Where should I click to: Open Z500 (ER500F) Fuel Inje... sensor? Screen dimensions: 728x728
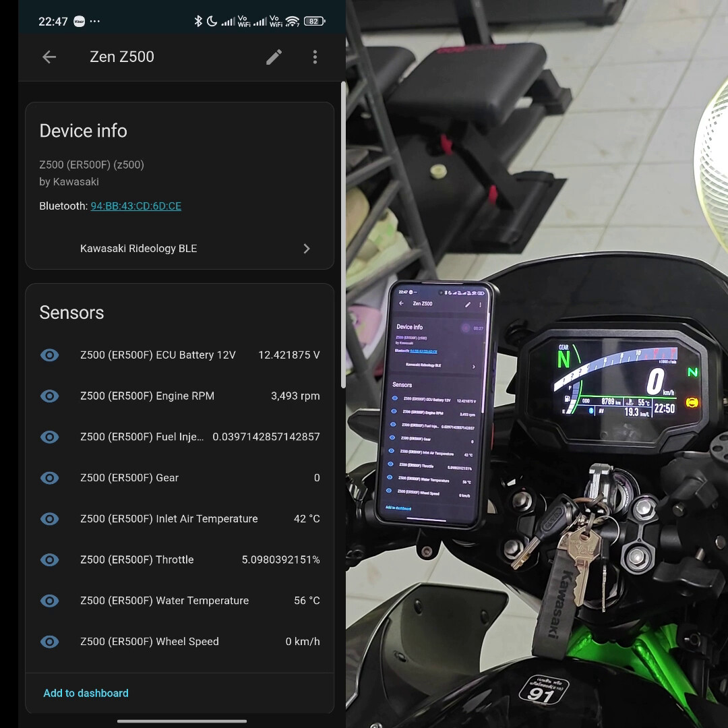click(x=180, y=437)
